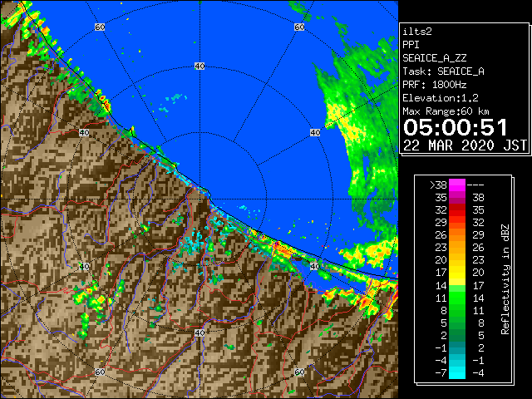Click the 'Task: SEAICE_A' line
532x399 pixels.
[443, 71]
